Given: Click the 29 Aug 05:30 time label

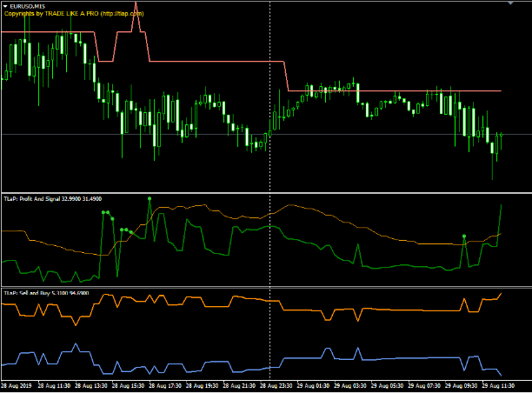Looking at the screenshot, I should [387, 386].
